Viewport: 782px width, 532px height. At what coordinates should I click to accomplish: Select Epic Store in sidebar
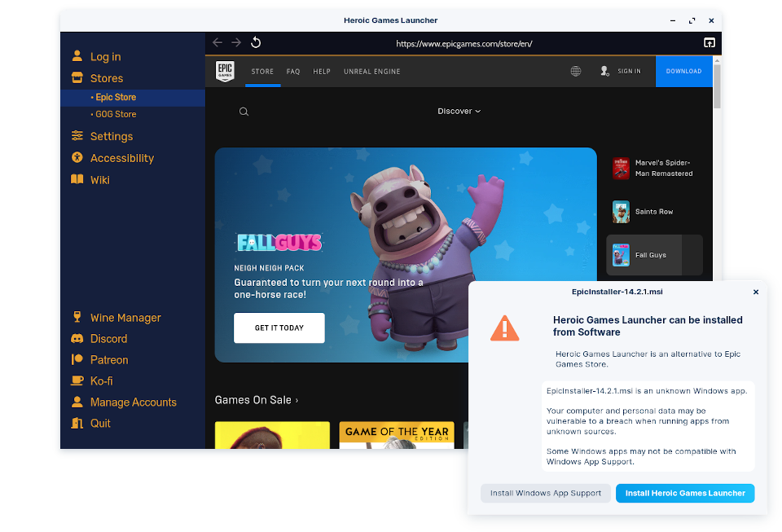click(133, 98)
